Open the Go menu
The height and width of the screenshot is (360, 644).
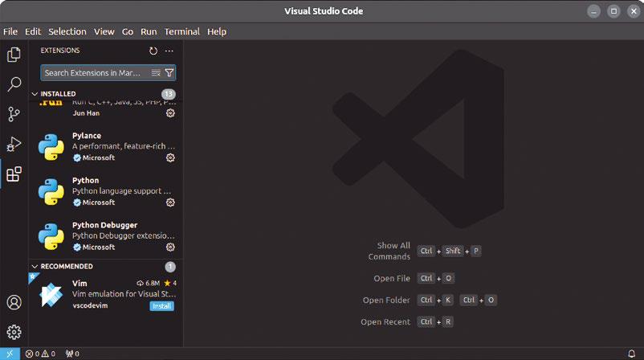[128, 31]
